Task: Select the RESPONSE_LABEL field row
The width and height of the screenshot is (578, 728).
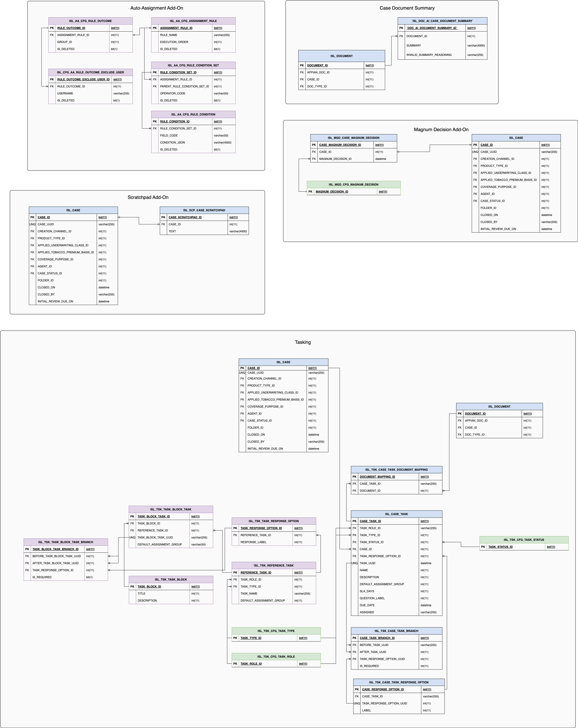Action: (274, 542)
